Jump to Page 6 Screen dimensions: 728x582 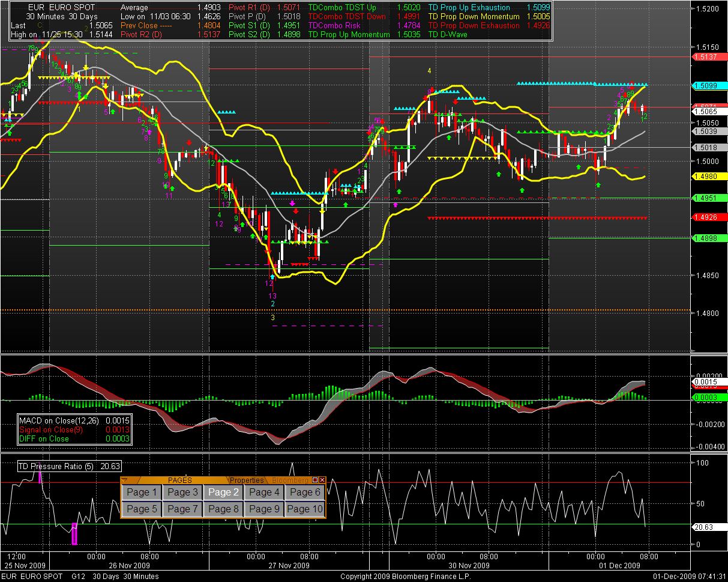[x=305, y=493]
